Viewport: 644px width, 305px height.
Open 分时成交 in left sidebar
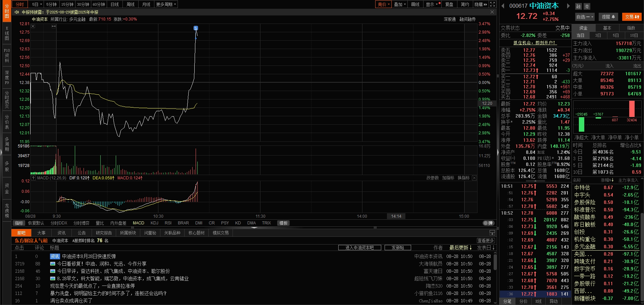tap(7, 99)
